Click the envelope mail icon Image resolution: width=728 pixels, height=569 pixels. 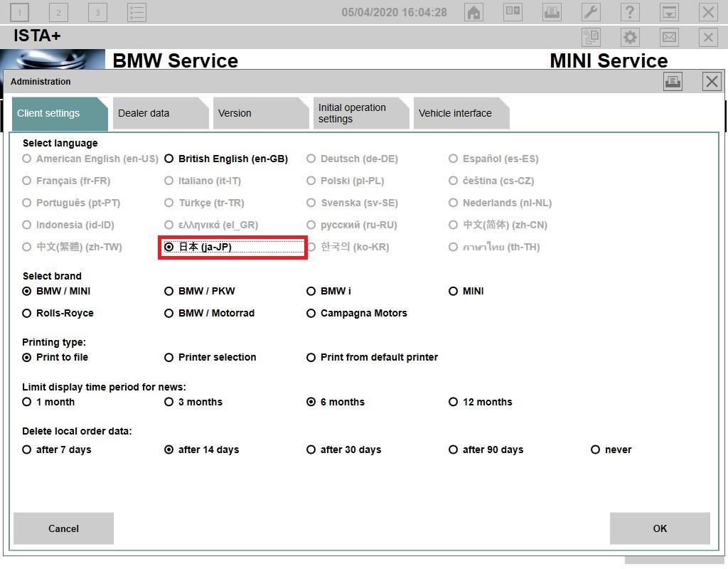(669, 37)
